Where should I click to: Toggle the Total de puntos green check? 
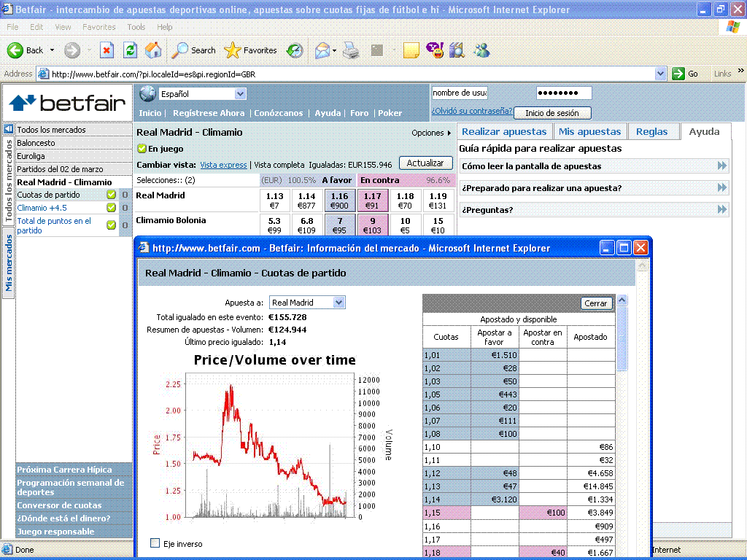tap(111, 225)
